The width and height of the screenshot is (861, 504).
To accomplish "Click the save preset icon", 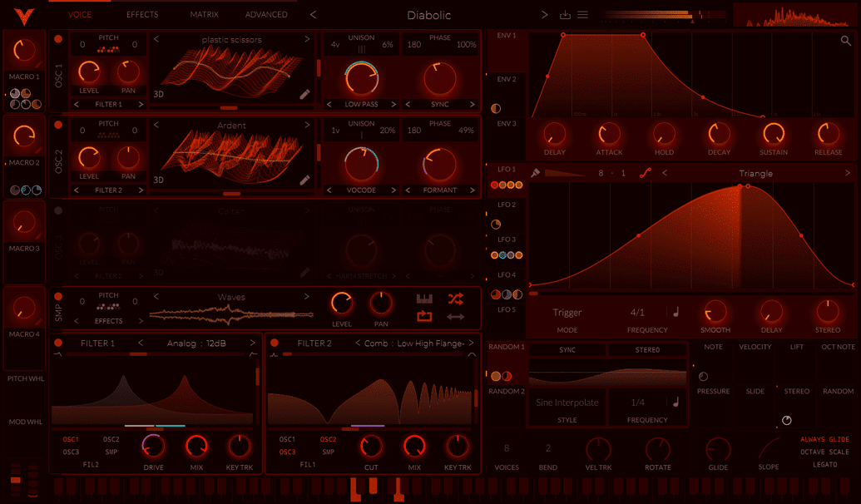I will 565,15.
